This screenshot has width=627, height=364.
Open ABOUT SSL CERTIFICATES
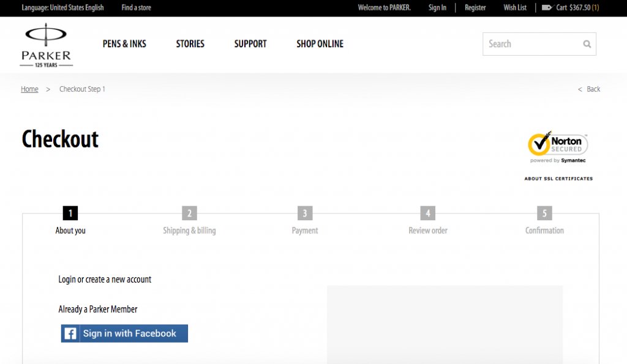pos(558,178)
